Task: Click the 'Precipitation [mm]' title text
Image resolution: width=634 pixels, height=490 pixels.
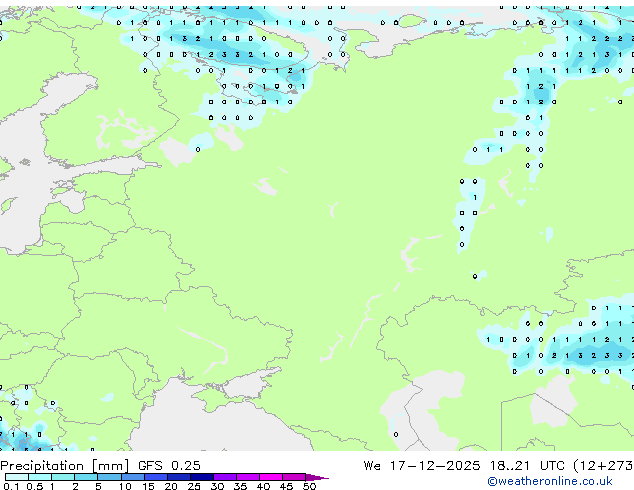Action: [x=65, y=466]
